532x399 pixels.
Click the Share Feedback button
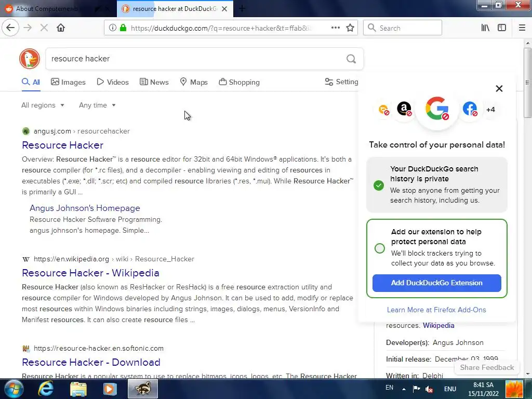[x=487, y=367]
